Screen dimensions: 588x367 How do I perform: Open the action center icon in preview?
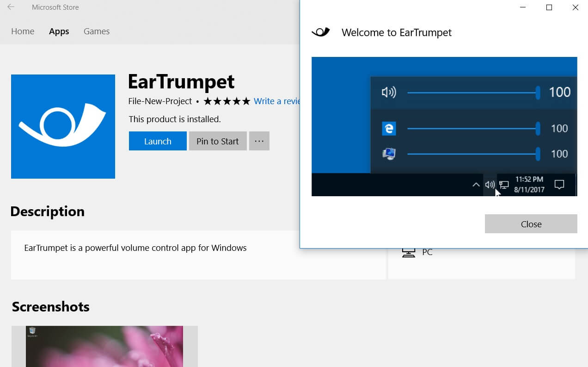(559, 185)
